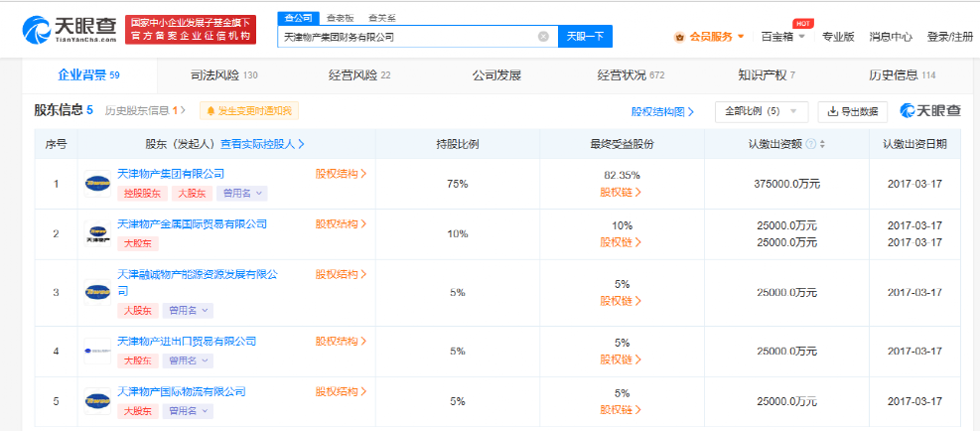Click the 天津物产国际物流 company logo
The height and width of the screenshot is (431, 980).
pyautogui.click(x=97, y=401)
